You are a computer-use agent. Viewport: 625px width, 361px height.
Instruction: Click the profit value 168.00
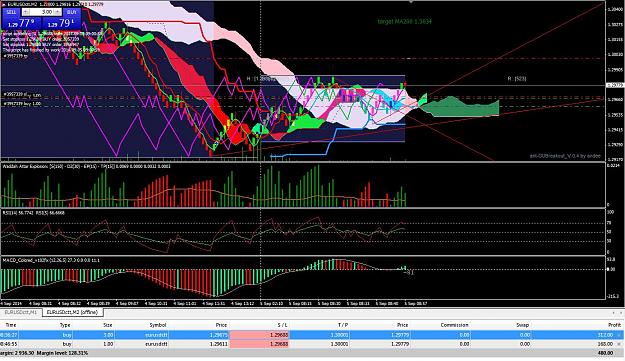605,344
